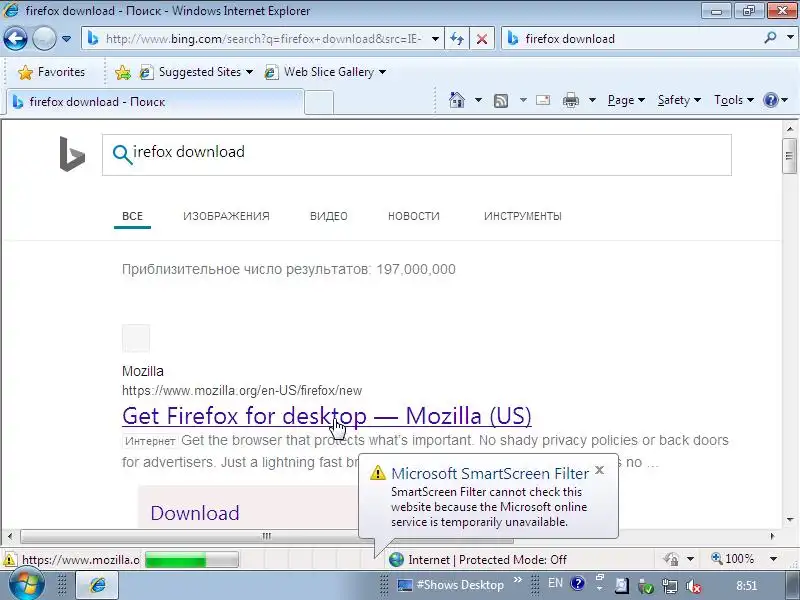Click the Read Mail envelope icon
800x600 pixels.
(543, 100)
